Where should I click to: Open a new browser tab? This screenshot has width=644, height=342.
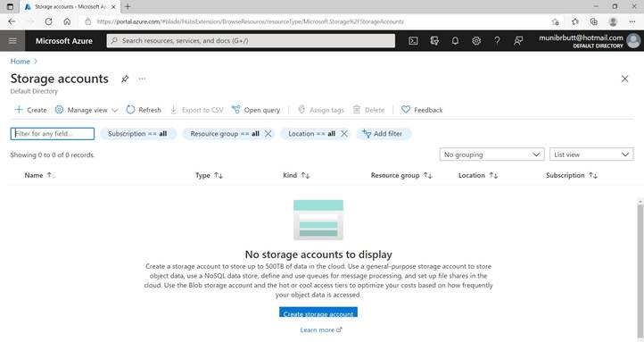128,6
